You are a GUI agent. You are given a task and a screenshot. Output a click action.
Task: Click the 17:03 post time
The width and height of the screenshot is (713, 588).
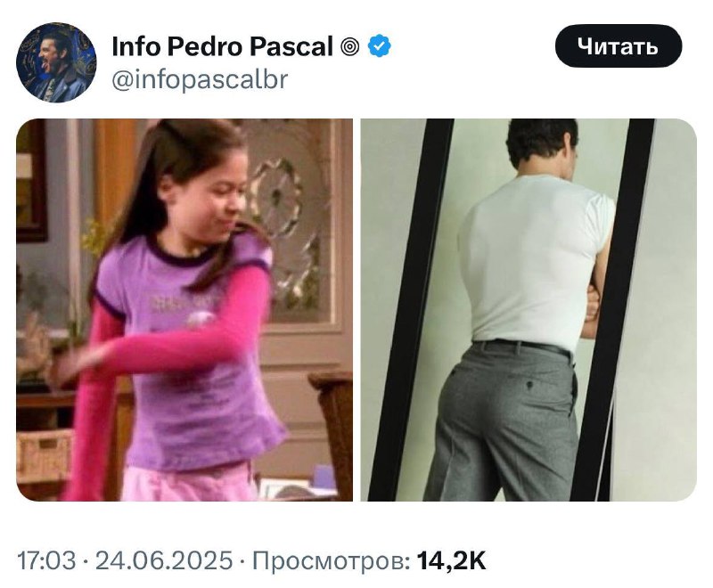pos(46,560)
